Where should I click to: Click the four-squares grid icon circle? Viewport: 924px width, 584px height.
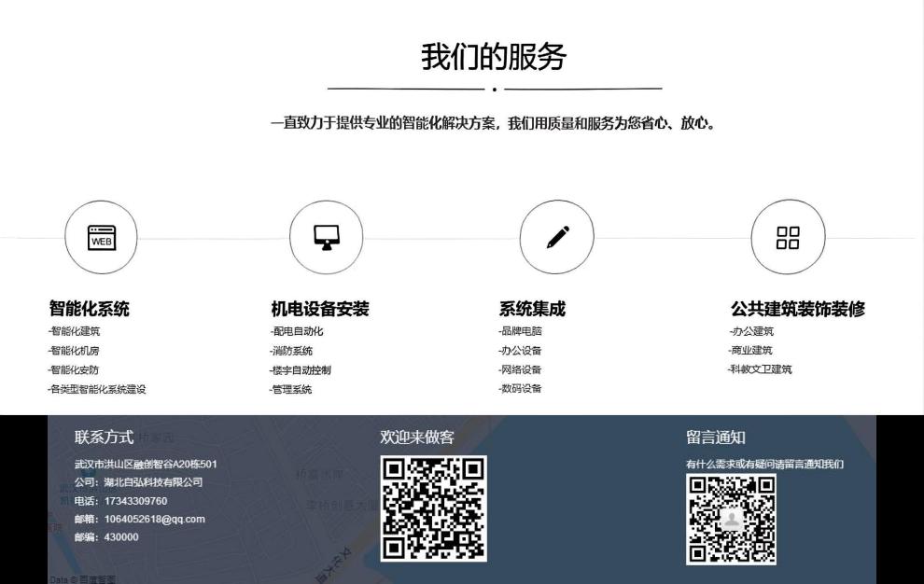point(788,238)
